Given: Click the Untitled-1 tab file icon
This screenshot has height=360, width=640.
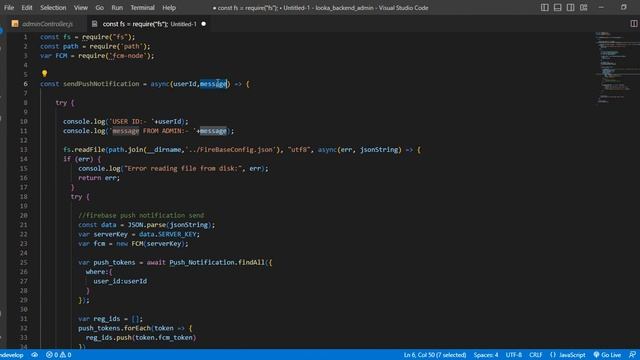Looking at the screenshot, I should 94,24.
